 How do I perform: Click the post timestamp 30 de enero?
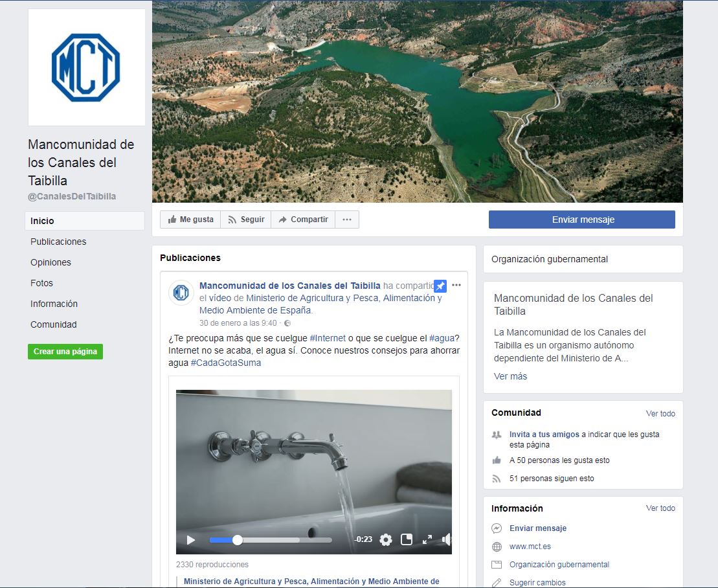coord(238,323)
